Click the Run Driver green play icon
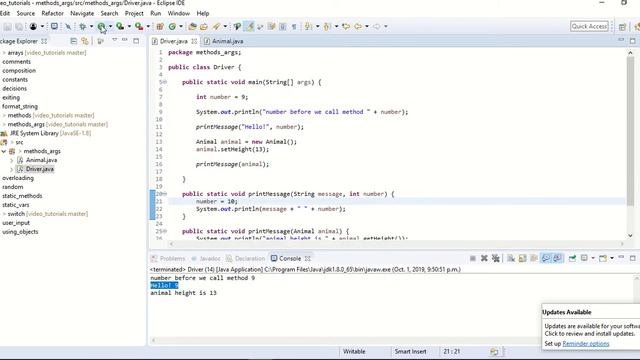 (102, 27)
